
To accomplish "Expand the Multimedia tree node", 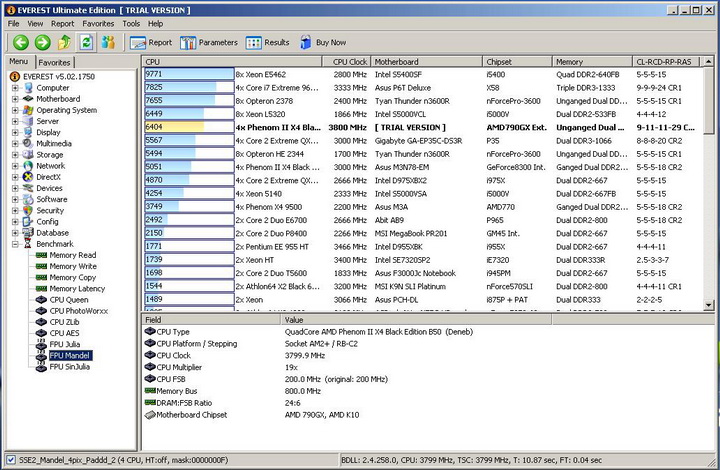I will point(15,143).
